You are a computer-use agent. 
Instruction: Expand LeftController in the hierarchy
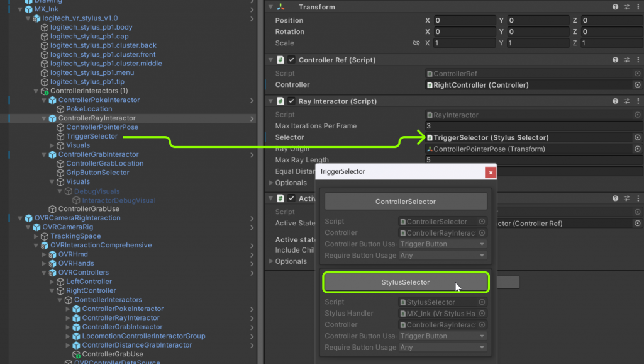52,282
